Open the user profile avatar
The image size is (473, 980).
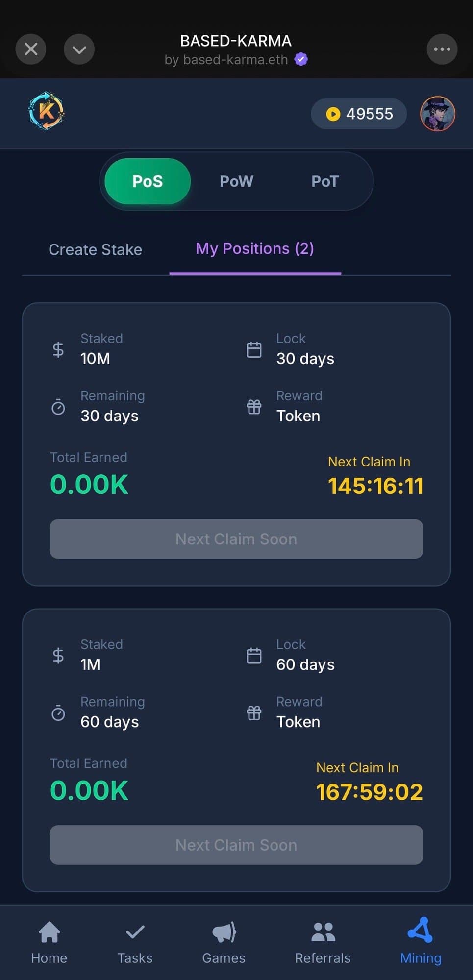pos(437,114)
